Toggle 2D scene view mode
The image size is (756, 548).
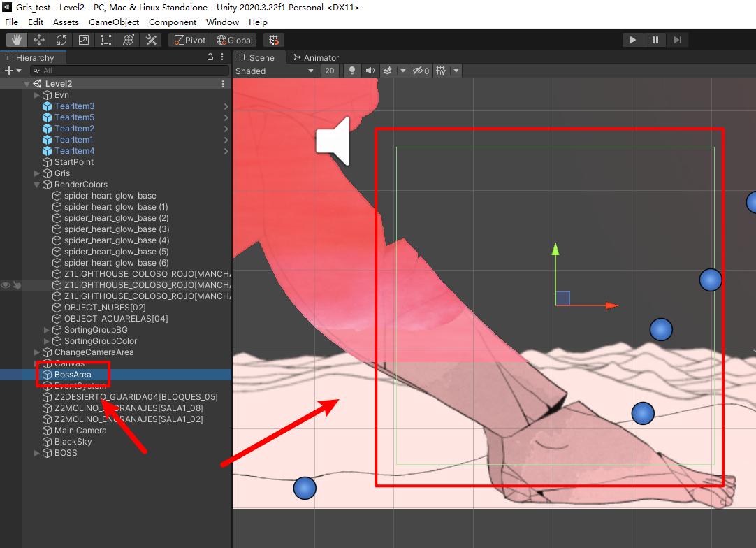(x=330, y=71)
